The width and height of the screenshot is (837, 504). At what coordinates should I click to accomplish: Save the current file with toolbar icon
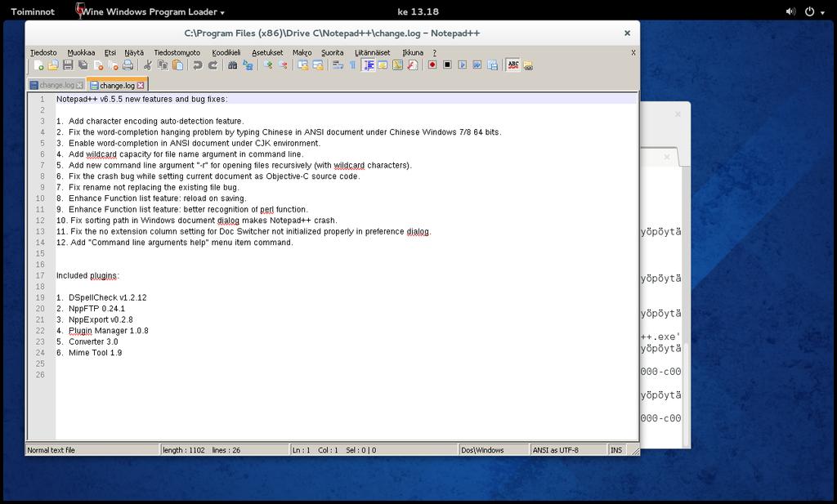[68, 65]
